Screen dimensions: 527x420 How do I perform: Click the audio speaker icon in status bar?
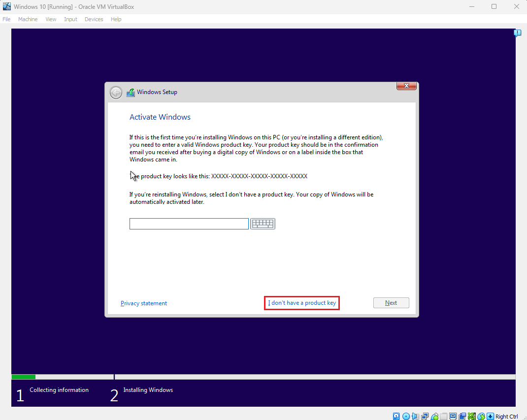click(415, 416)
